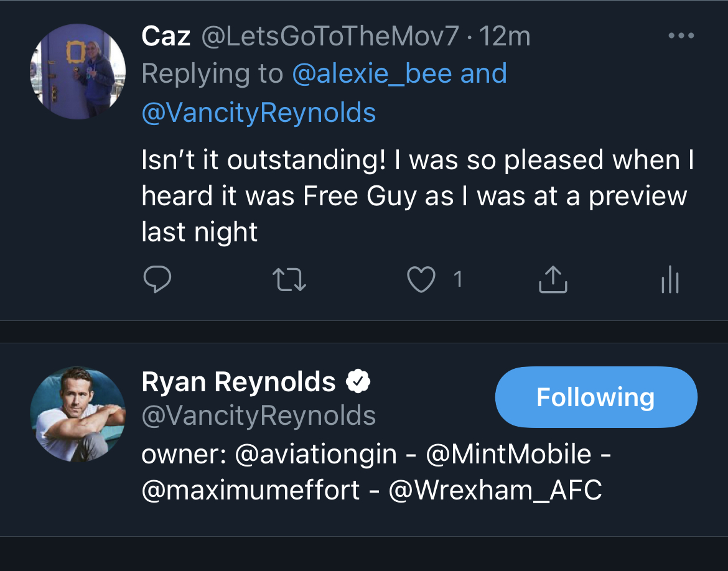Open the @maximumeffort mention
Screen dimensions: 728x571
tap(251, 490)
